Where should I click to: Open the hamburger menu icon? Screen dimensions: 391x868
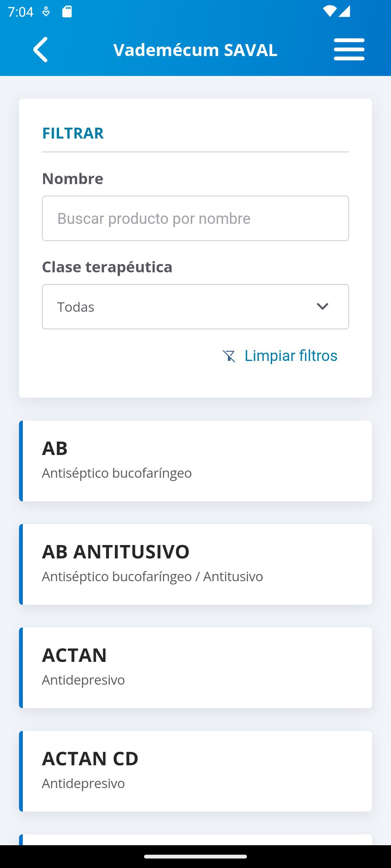(349, 50)
